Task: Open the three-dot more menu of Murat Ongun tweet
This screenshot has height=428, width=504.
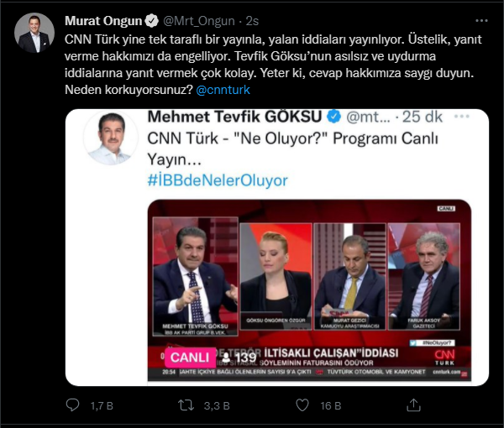Action: pos(481,21)
